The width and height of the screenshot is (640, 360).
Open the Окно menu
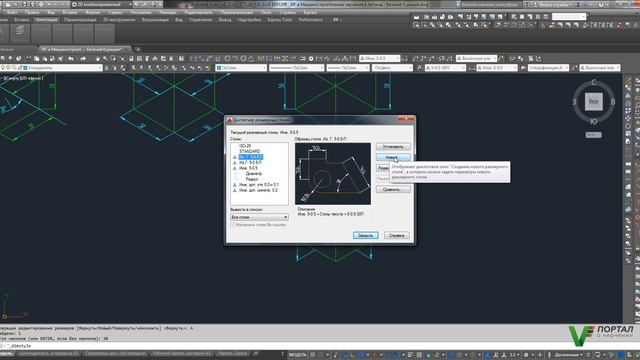(x=266, y=12)
